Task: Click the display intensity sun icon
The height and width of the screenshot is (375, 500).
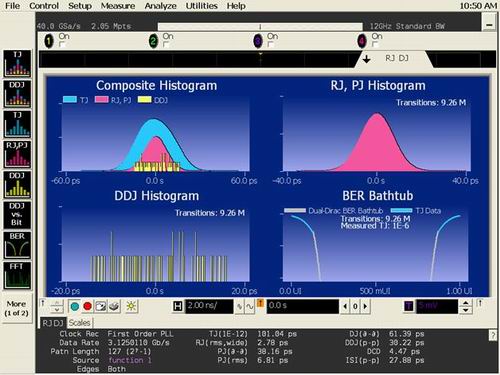Action: point(131,306)
